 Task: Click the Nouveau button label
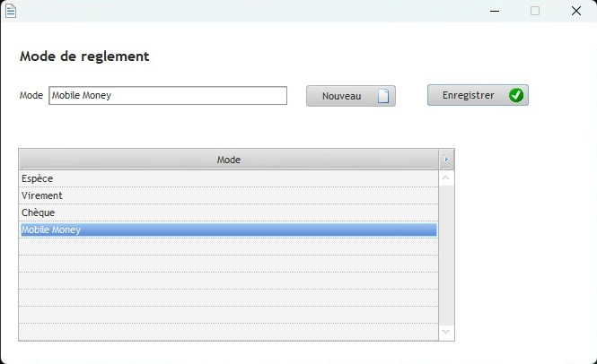pos(341,96)
